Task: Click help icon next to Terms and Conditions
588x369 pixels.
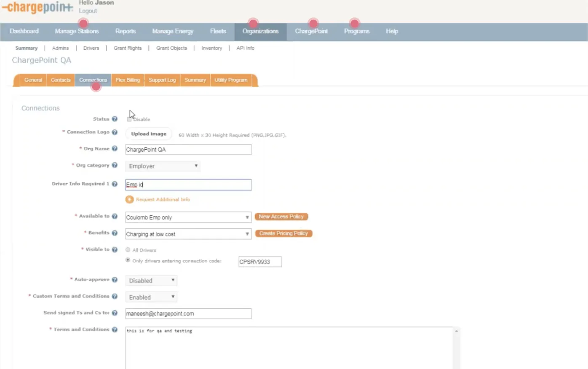Action: coord(115,329)
